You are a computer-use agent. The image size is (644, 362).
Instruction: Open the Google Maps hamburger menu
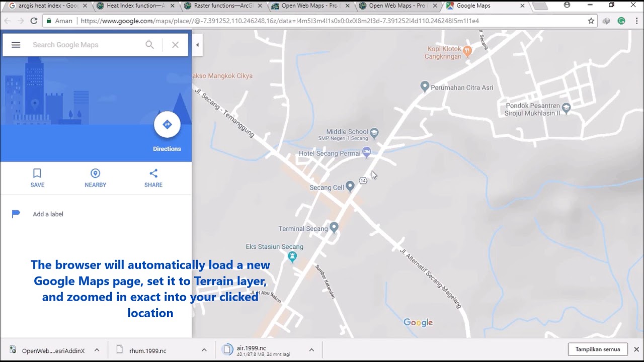pos(16,45)
